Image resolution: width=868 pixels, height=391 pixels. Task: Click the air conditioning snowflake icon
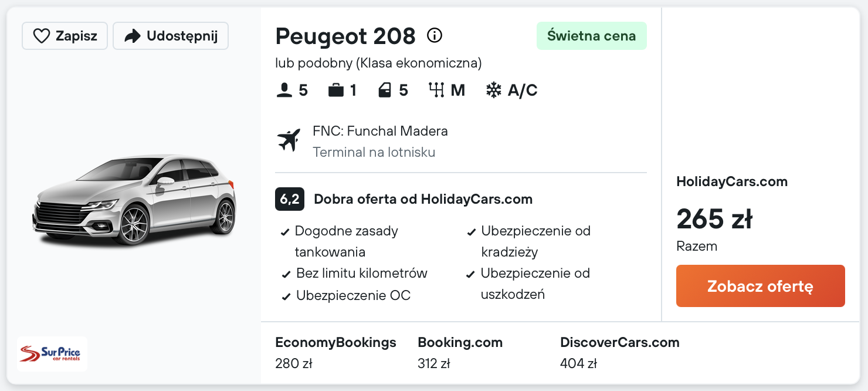[x=494, y=90]
